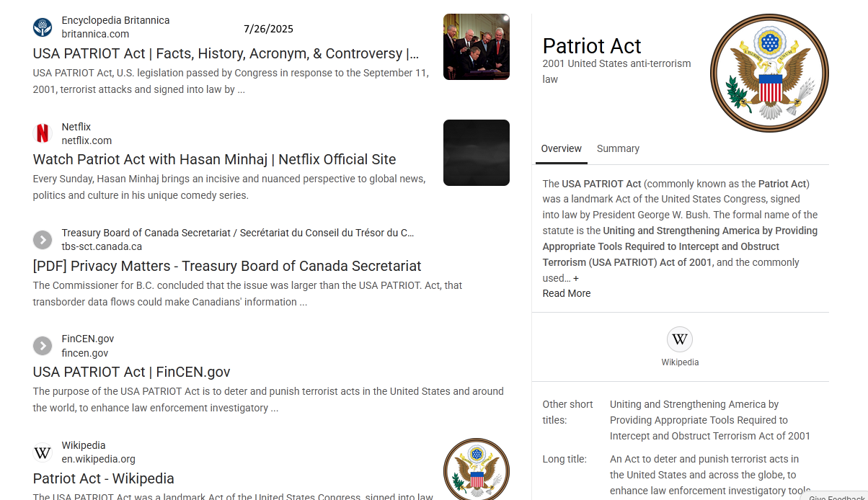
Task: Open the Patriot Act - Wikipedia result
Action: tap(104, 478)
